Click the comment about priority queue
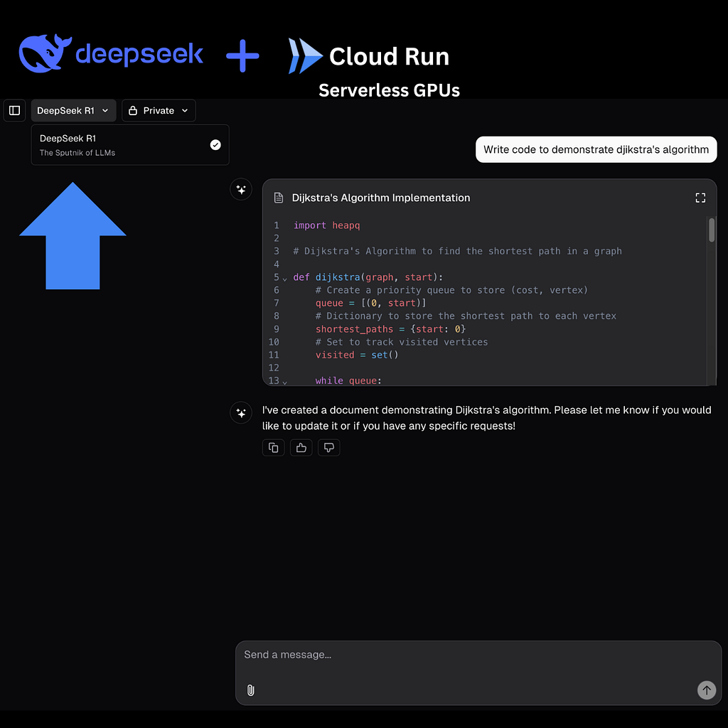 451,290
